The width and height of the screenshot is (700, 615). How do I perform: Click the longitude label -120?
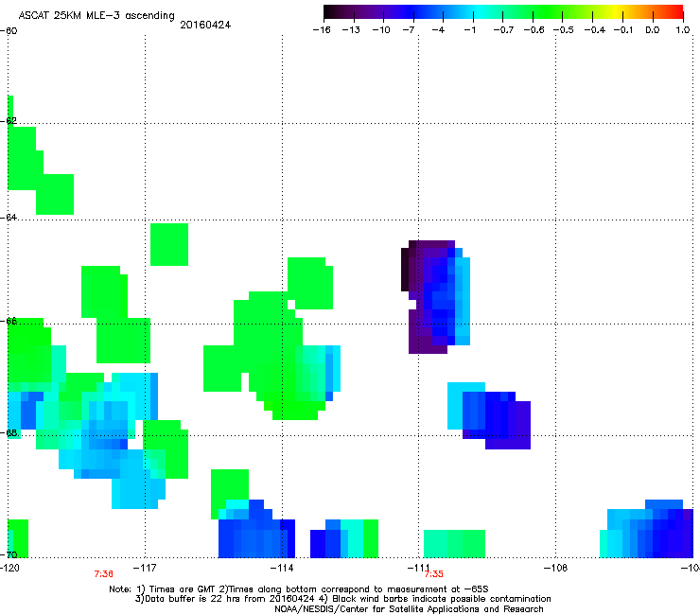(9, 568)
